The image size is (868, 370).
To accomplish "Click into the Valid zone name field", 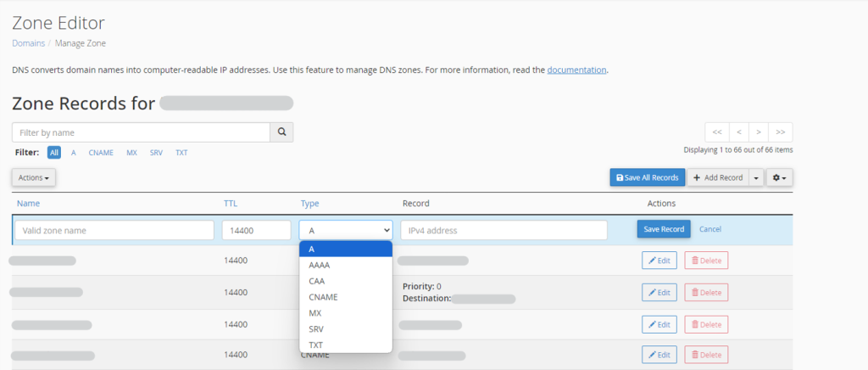I will [x=114, y=230].
